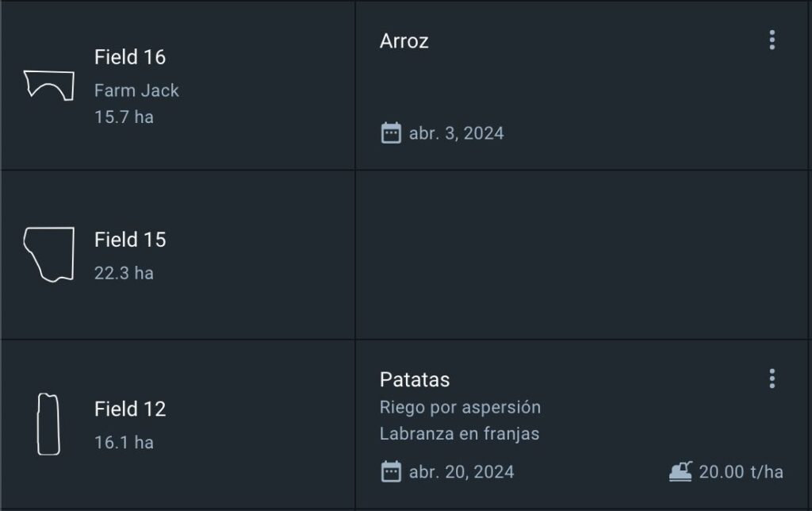This screenshot has height=511, width=812.
Task: Open the Patatas card three-dot menu
Action: pos(772,378)
